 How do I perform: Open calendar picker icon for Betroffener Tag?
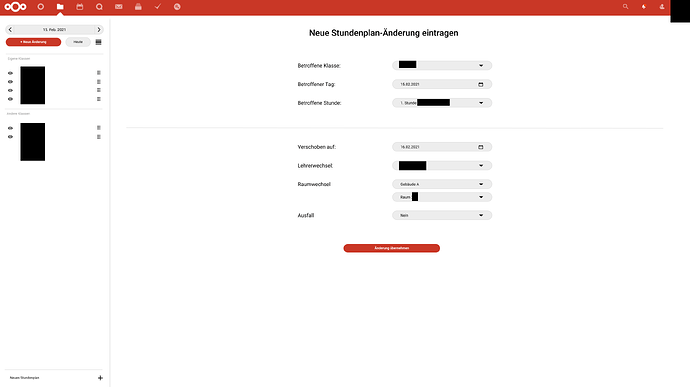481,84
